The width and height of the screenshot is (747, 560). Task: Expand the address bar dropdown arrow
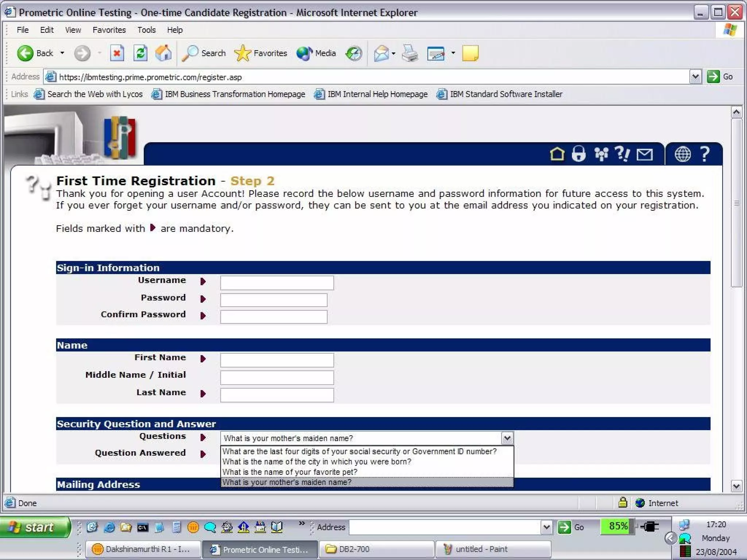695,77
